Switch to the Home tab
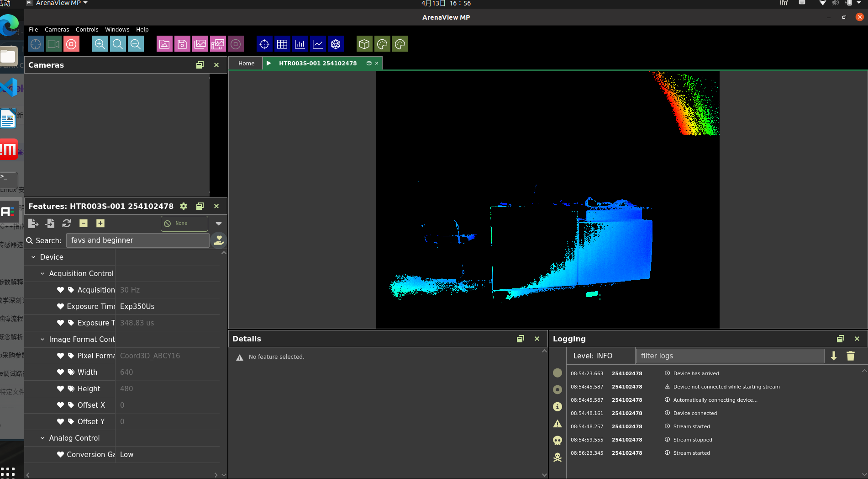 click(x=247, y=64)
